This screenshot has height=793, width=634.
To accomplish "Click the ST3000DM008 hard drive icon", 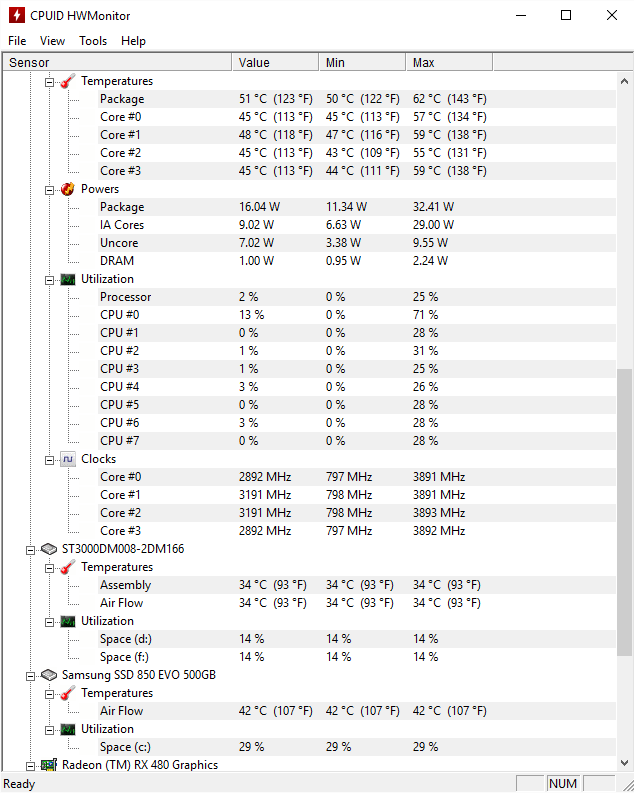I will click(49, 549).
